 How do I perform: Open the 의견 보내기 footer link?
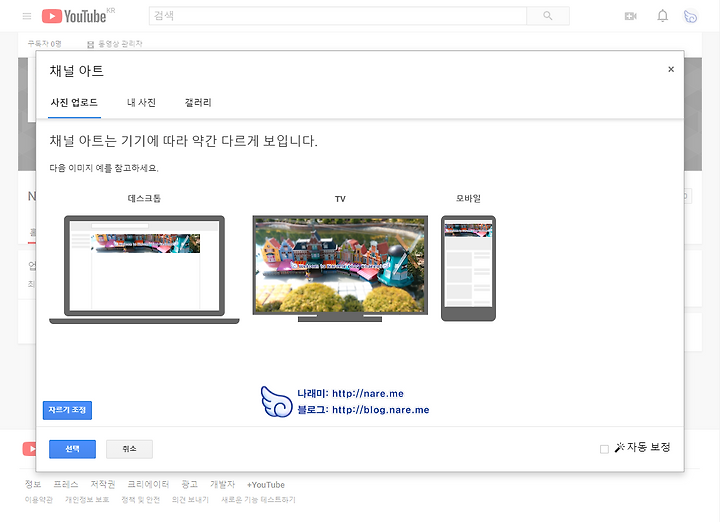(191, 500)
